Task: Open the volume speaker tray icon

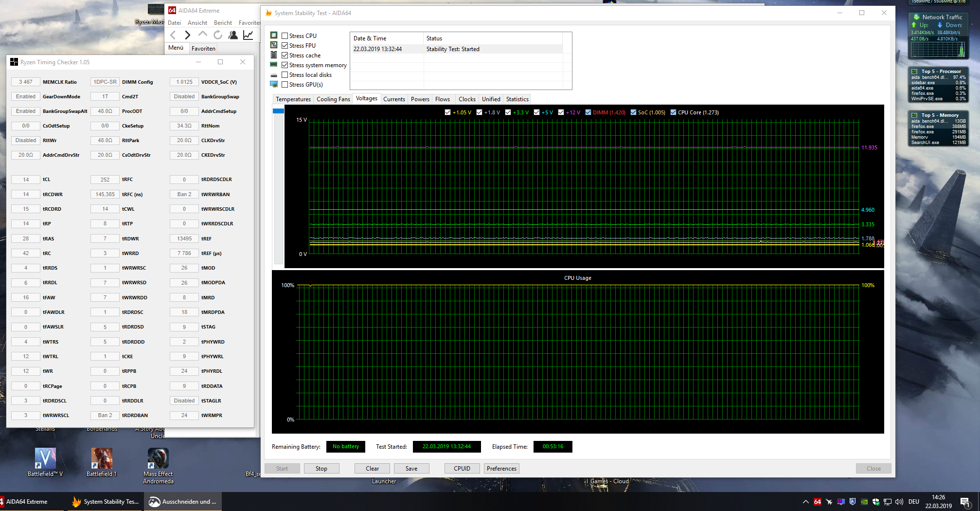Action: pos(899,502)
